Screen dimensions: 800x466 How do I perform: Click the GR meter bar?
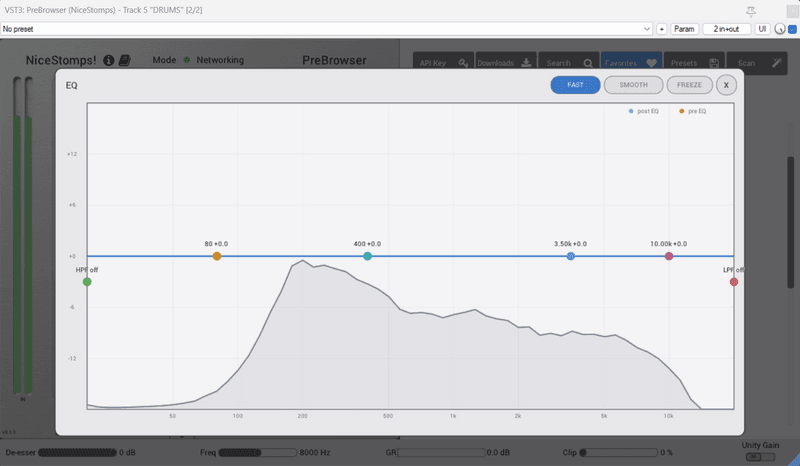441,452
